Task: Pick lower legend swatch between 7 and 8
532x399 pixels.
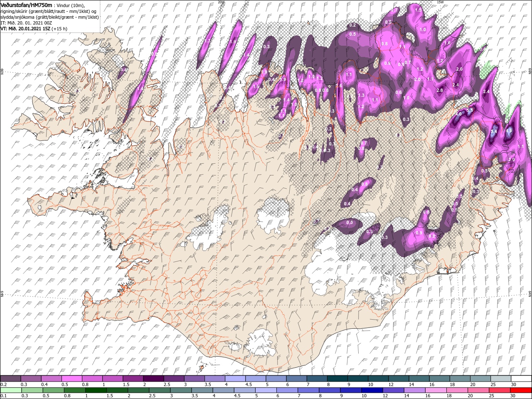Action: coord(308,390)
